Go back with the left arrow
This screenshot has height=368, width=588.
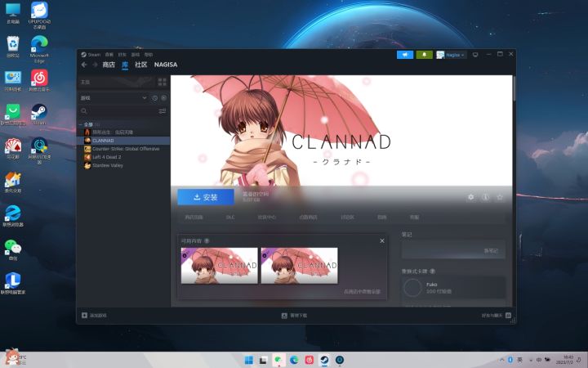click(x=84, y=65)
